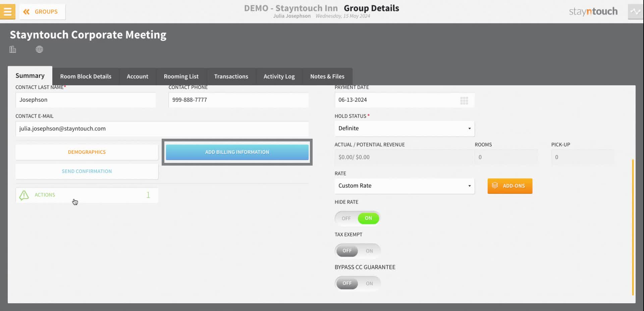The image size is (644, 311).
Task: View the Activity Log tab
Action: (x=279, y=77)
